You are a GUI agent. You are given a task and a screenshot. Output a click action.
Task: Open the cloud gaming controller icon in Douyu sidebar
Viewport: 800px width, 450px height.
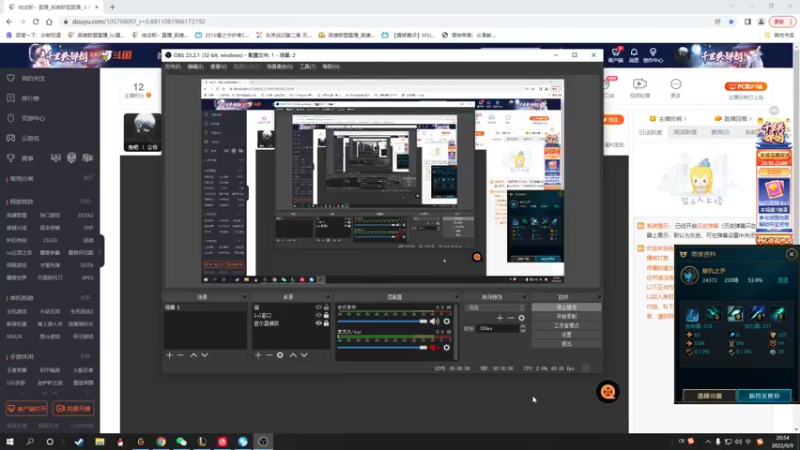[x=11, y=138]
